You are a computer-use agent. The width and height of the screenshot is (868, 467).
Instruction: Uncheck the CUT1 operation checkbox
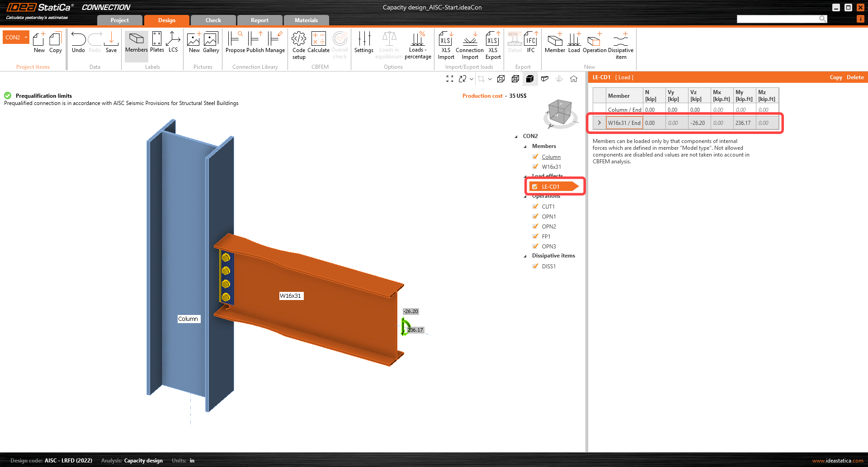pyautogui.click(x=536, y=206)
